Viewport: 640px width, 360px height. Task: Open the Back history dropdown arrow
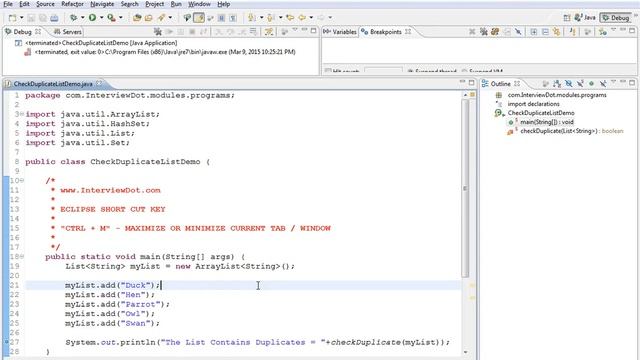pyautogui.click(x=311, y=18)
